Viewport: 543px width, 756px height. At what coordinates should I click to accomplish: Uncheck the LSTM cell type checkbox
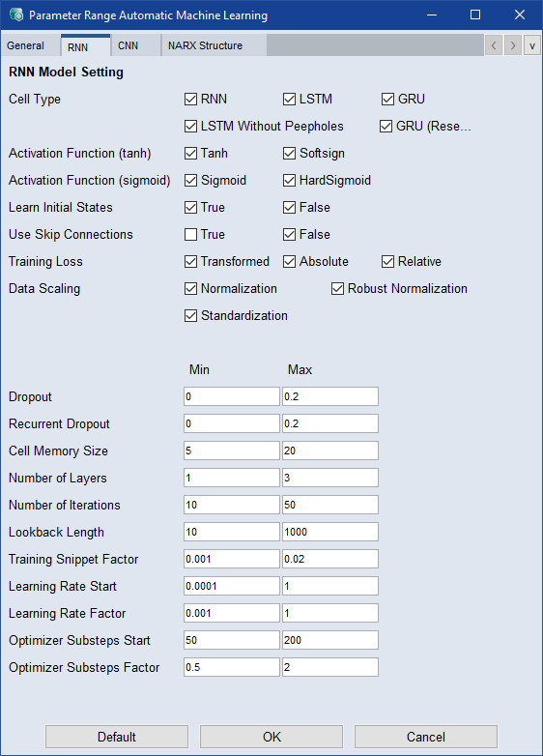tap(289, 99)
